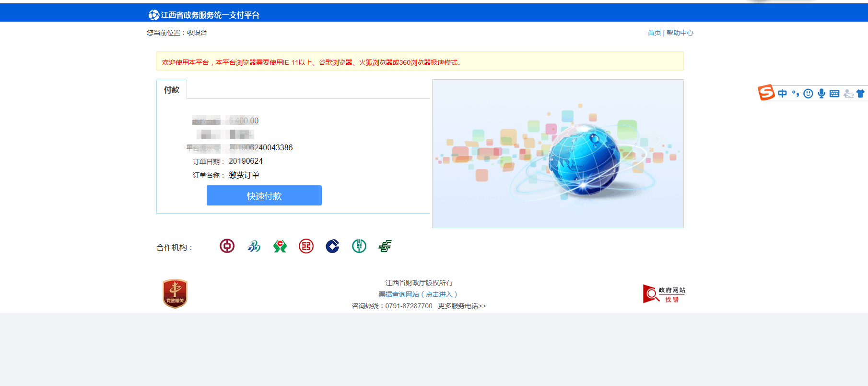Open Sogou soft keyboard icon
Viewport: 868px width, 386px height.
click(834, 94)
